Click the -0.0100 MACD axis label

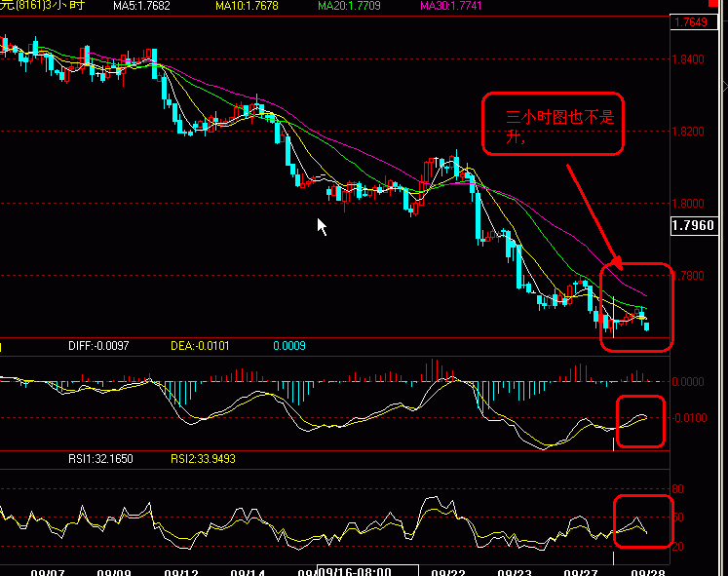pos(689,418)
